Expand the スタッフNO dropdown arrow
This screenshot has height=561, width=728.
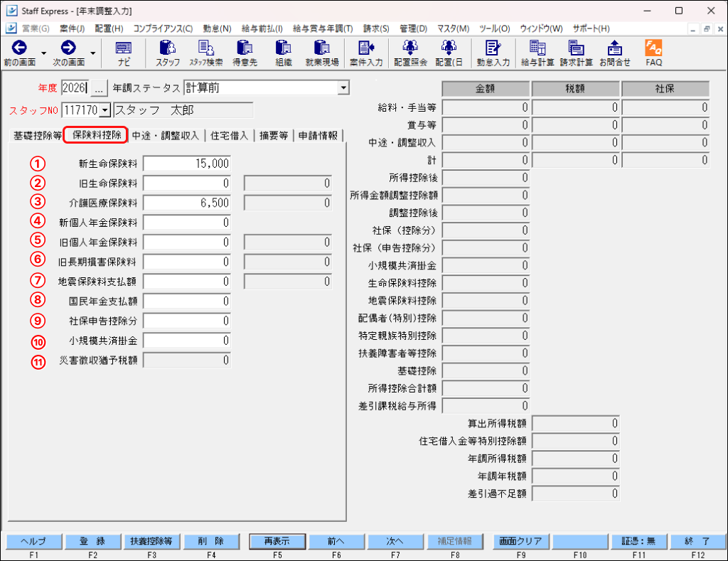[105, 110]
